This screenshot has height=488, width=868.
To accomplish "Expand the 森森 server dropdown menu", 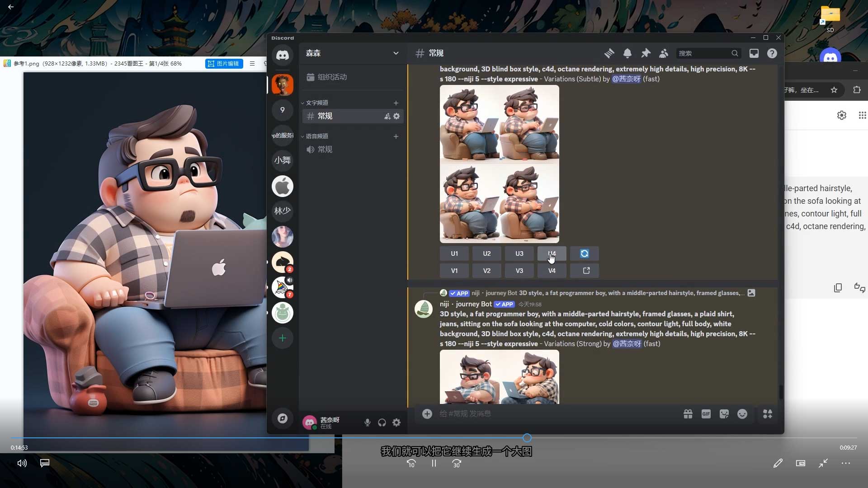I will (396, 53).
